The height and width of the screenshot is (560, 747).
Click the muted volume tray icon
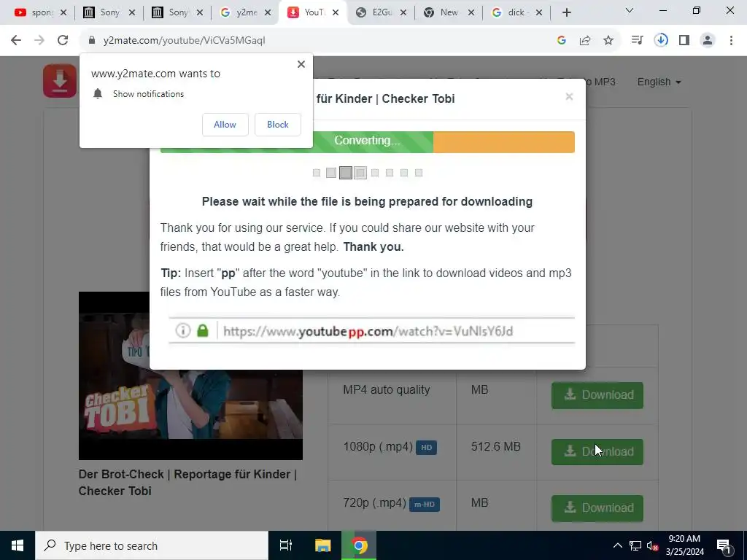pos(653,545)
